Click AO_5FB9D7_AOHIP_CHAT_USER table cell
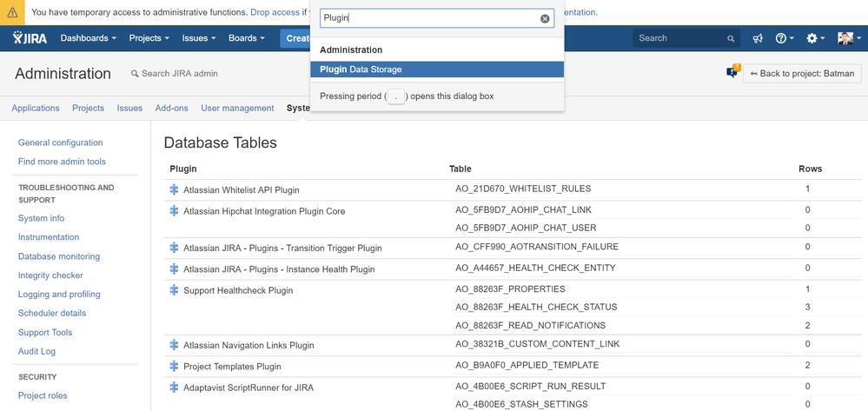The image size is (868, 411). click(x=526, y=228)
